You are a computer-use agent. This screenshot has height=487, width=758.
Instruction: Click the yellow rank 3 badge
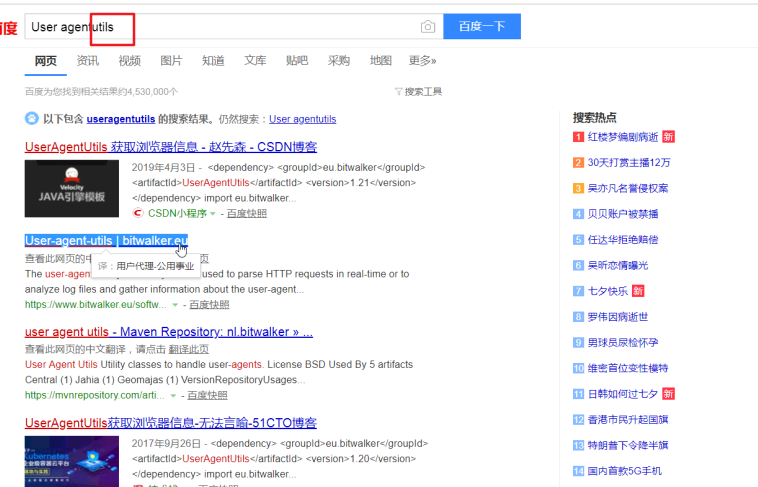578,188
